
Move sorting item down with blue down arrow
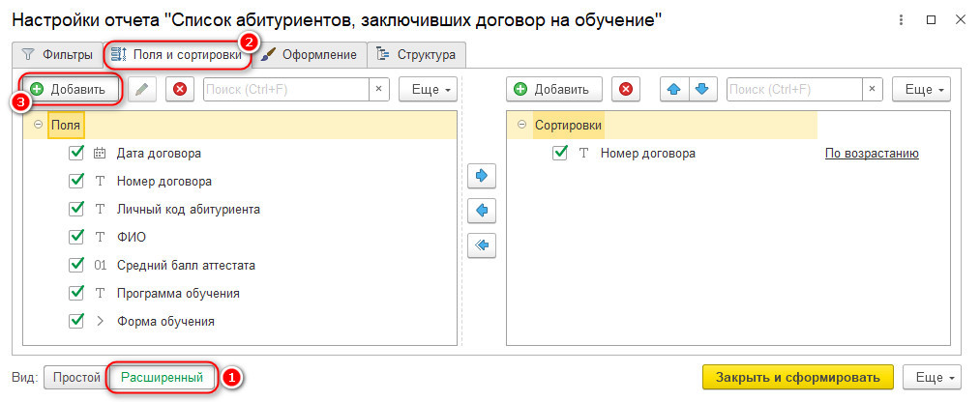point(702,89)
